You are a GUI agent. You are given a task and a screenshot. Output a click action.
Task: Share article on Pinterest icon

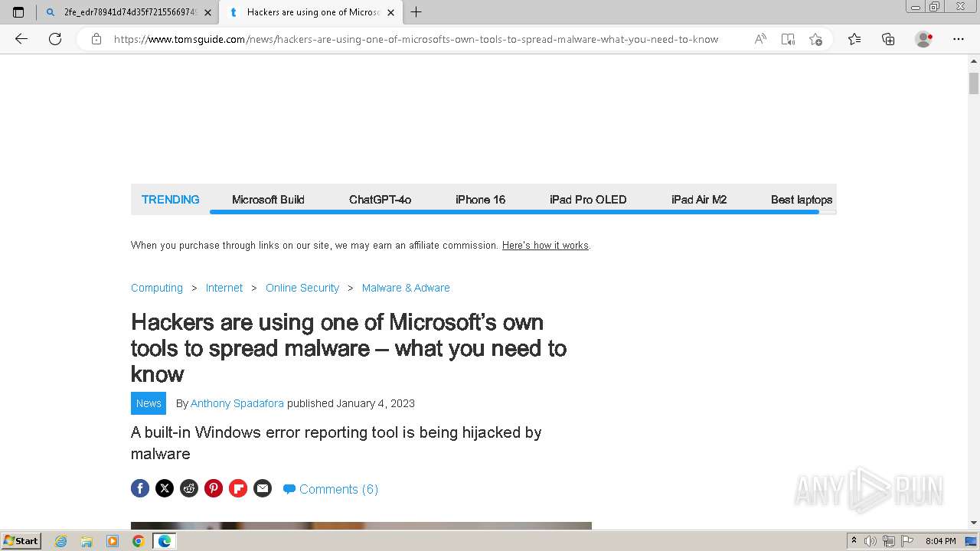pyautogui.click(x=214, y=488)
